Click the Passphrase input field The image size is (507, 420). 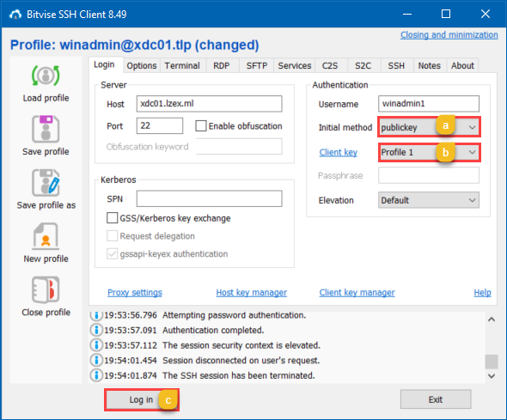pyautogui.click(x=429, y=175)
